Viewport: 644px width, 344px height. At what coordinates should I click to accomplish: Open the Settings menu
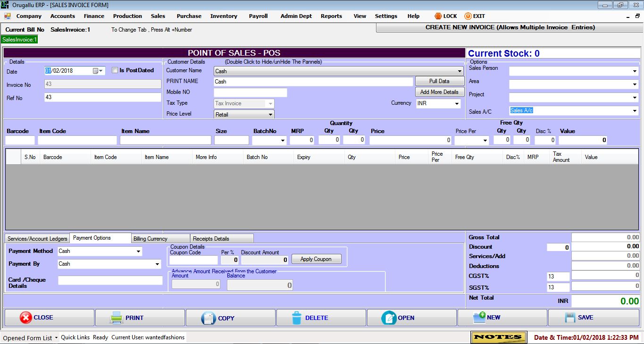tap(386, 16)
